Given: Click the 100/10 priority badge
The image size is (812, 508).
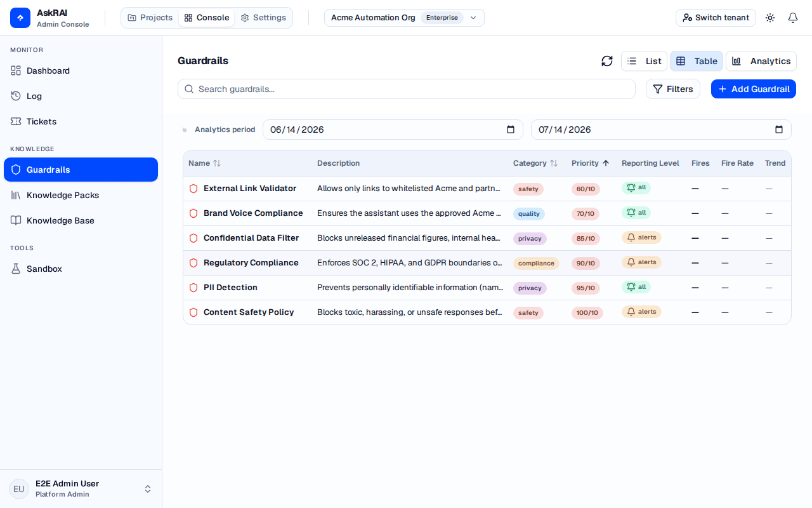Looking at the screenshot, I should click(587, 313).
